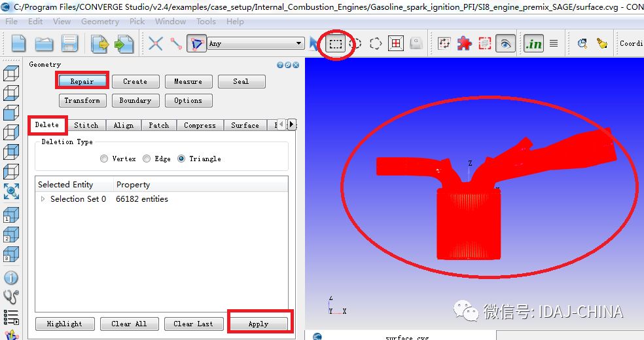This screenshot has height=340, width=644.
Task: Switch to the Stitch tab
Action: 86,125
